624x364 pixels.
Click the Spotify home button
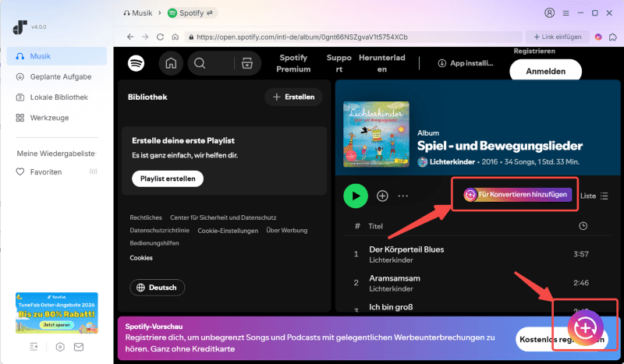pos(171,63)
